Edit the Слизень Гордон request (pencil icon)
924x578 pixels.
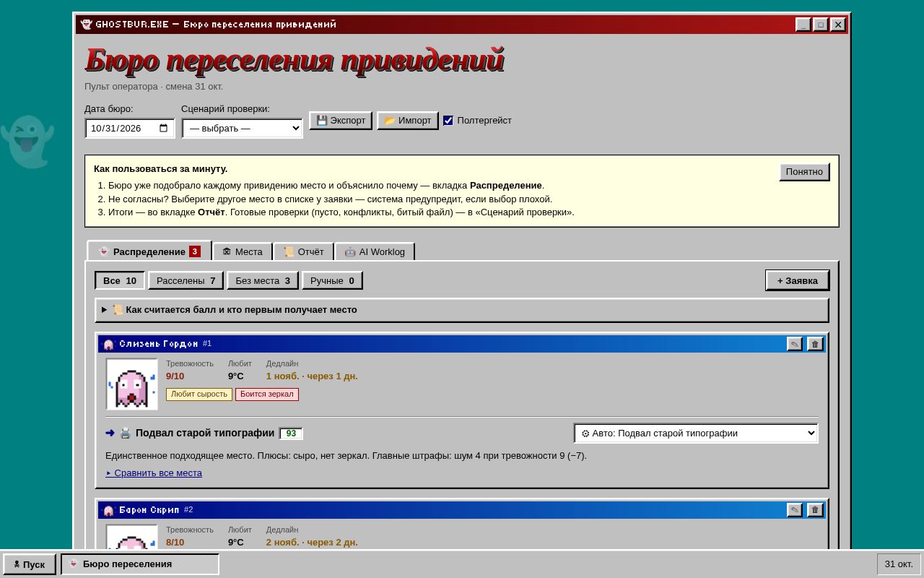point(795,344)
